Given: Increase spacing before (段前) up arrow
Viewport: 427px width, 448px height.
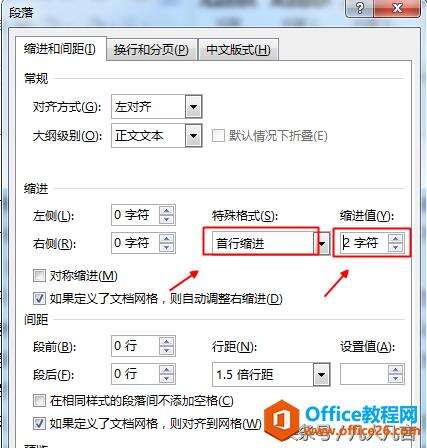Looking at the screenshot, I should point(166,342).
